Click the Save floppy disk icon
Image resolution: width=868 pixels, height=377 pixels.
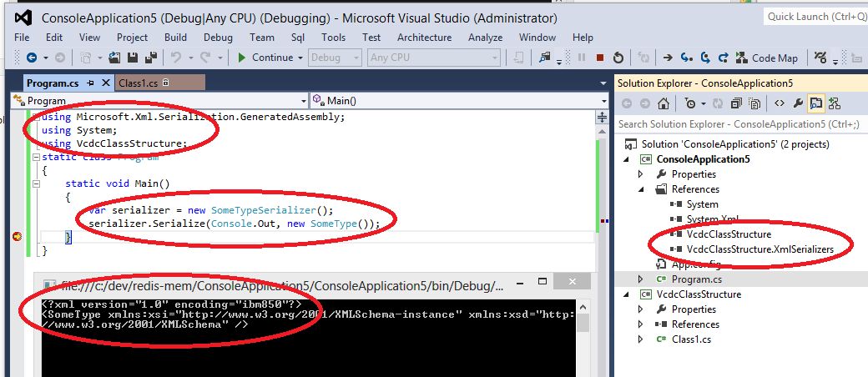(133, 58)
